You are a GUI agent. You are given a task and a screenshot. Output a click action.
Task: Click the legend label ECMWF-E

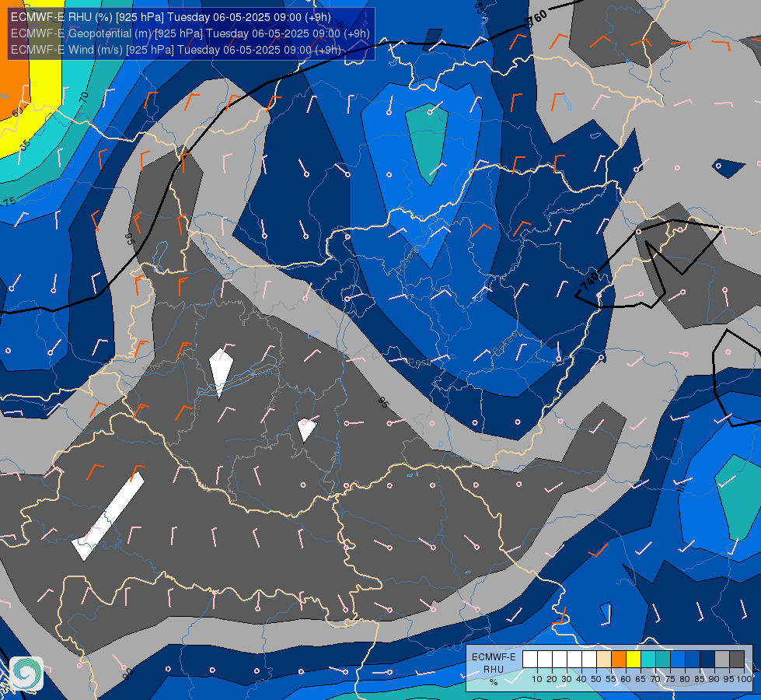click(x=494, y=656)
